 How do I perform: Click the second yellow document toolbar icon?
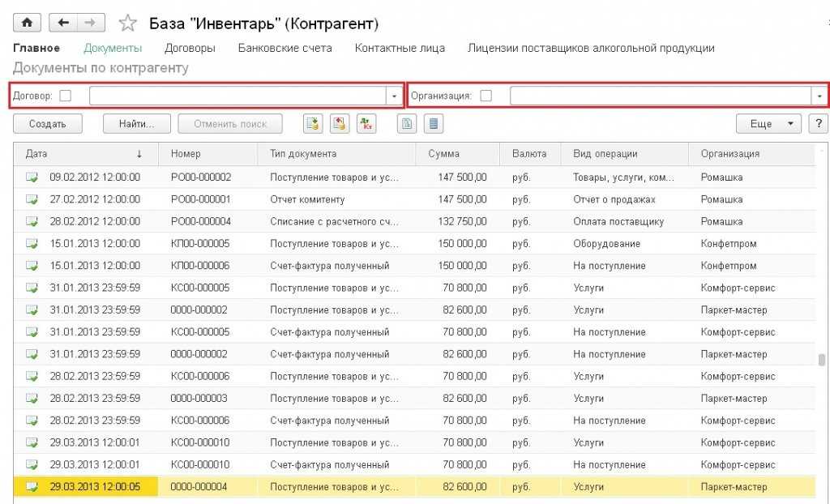[x=340, y=124]
